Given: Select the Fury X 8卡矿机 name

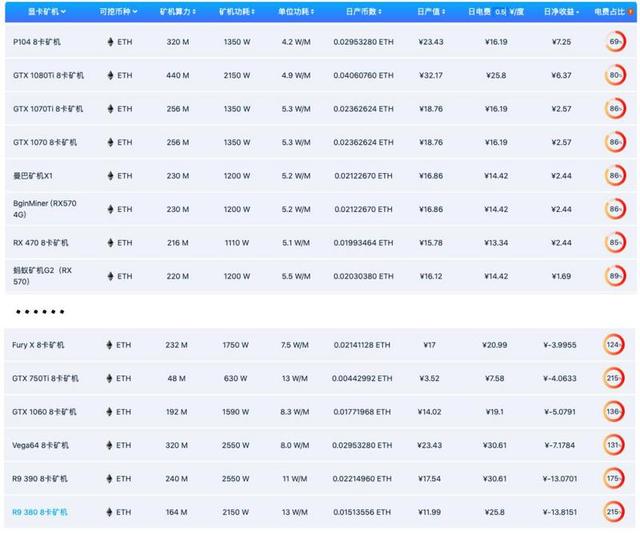Looking at the screenshot, I should pyautogui.click(x=38, y=345).
